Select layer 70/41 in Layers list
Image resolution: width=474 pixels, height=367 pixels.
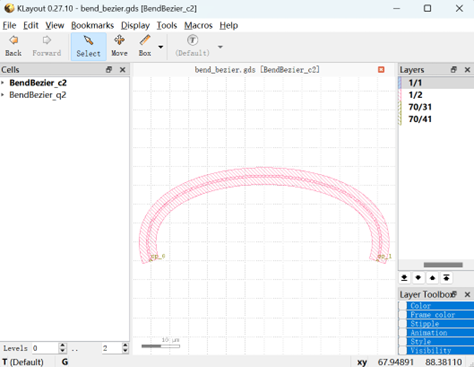436,119
